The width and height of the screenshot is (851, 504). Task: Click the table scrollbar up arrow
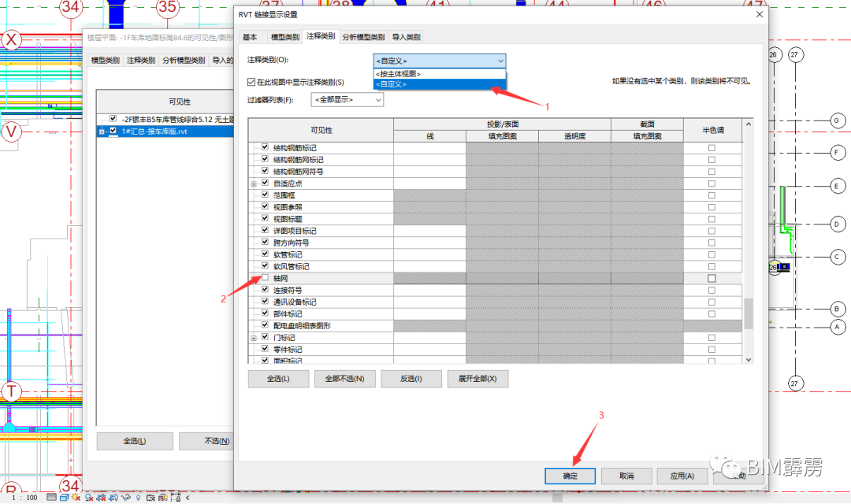[749, 124]
